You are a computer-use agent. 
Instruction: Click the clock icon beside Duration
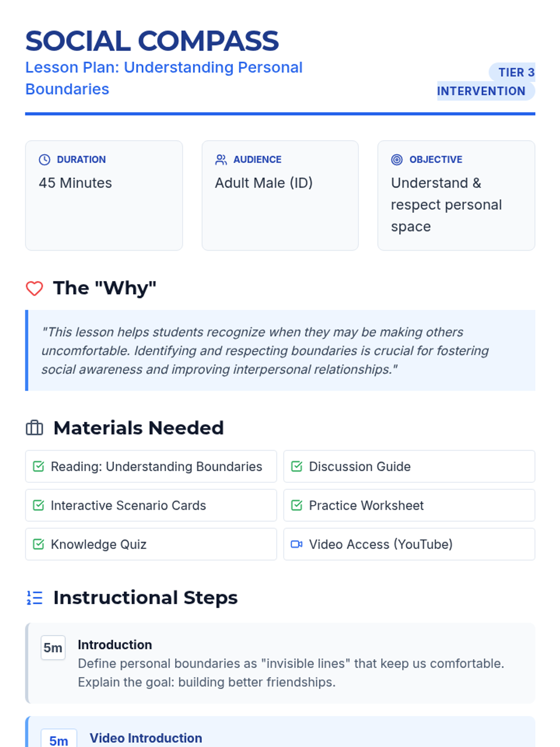pyautogui.click(x=44, y=160)
